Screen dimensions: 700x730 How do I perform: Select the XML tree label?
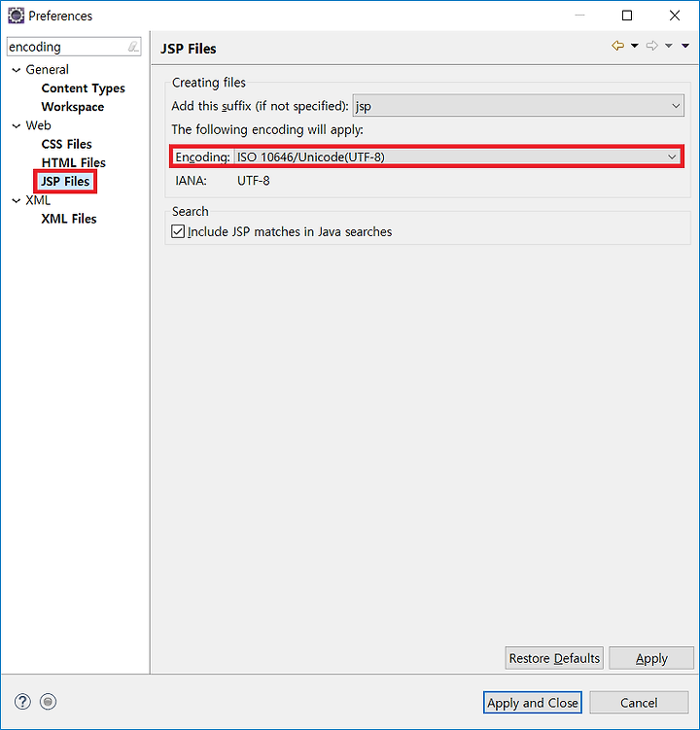pyautogui.click(x=38, y=200)
